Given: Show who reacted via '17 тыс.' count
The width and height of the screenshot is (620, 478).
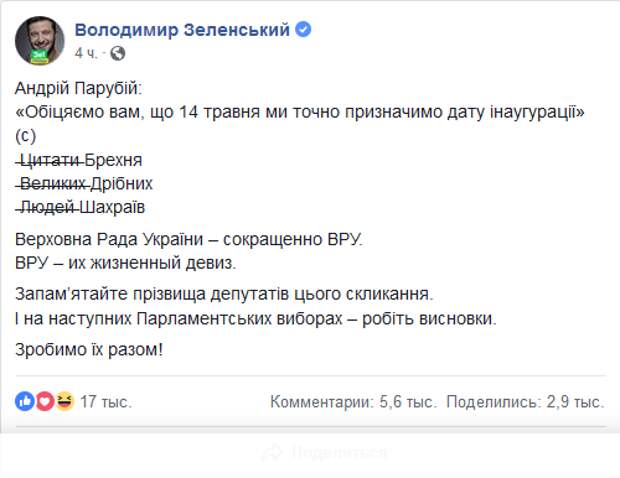Looking at the screenshot, I should (106, 402).
